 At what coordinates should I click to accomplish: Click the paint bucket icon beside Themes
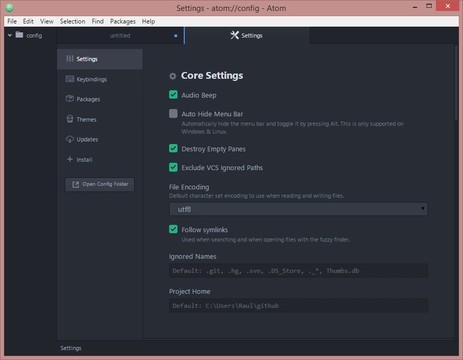click(x=70, y=119)
